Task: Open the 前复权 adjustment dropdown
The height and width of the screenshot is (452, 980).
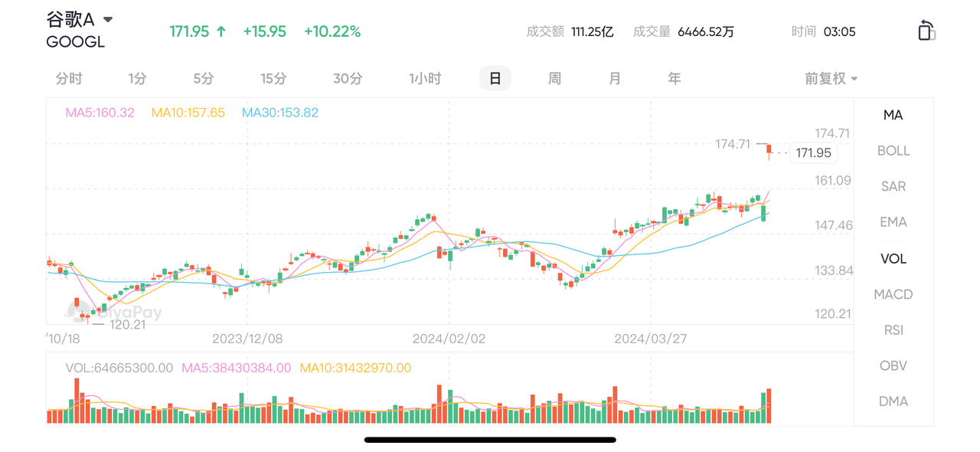Action: (831, 78)
